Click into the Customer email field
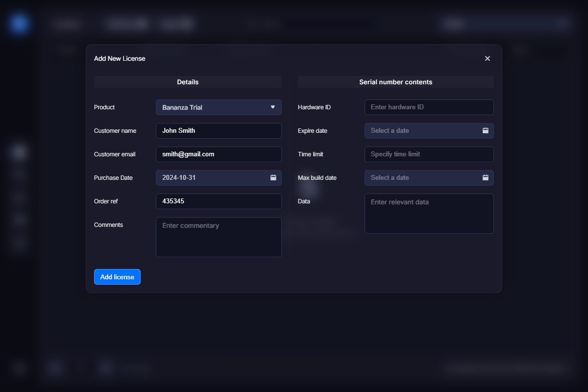Image resolution: width=588 pixels, height=392 pixels. [219, 154]
